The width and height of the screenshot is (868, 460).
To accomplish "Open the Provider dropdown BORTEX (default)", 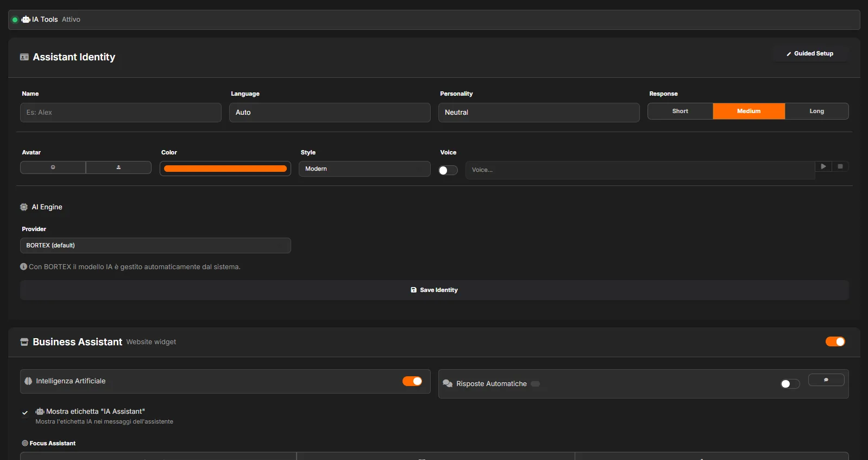I will pos(155,245).
